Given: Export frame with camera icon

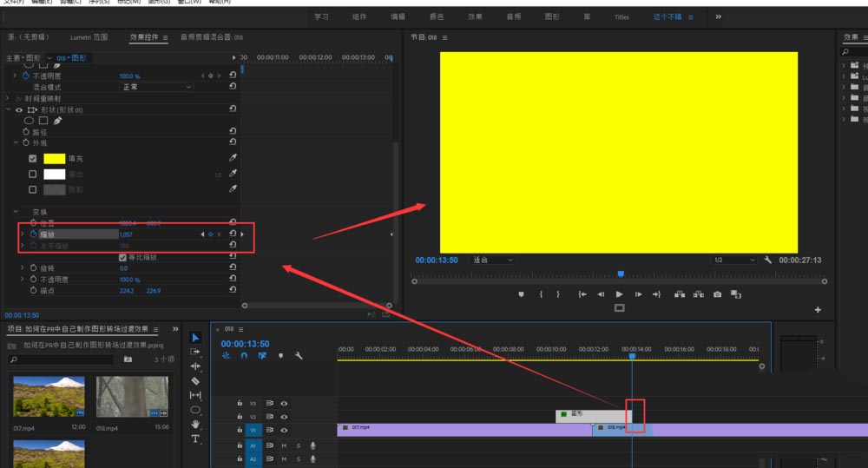Looking at the screenshot, I should click(718, 294).
